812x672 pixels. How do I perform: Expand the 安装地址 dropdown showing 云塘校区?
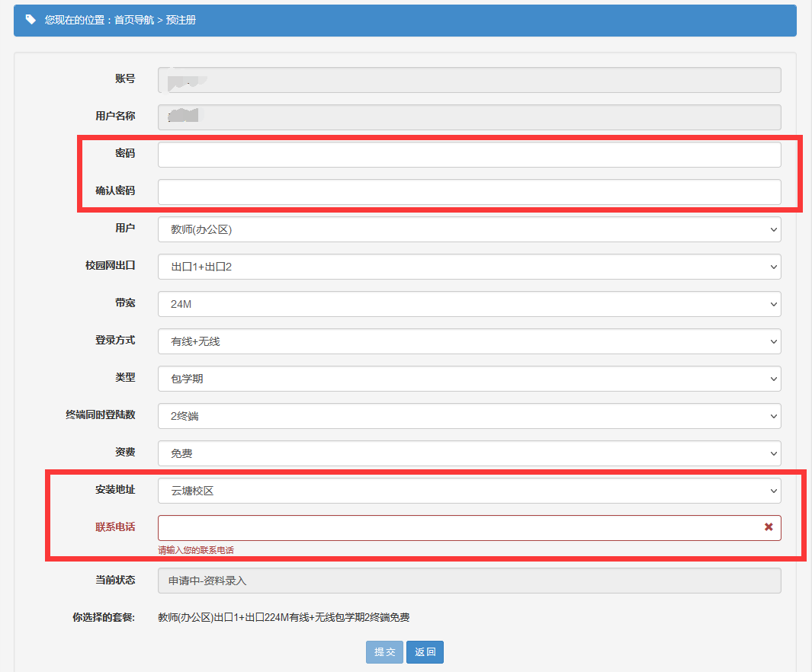tap(469, 491)
